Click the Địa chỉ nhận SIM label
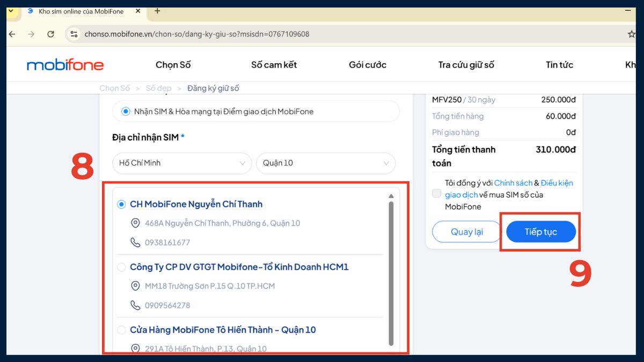The image size is (644, 362). (x=148, y=137)
